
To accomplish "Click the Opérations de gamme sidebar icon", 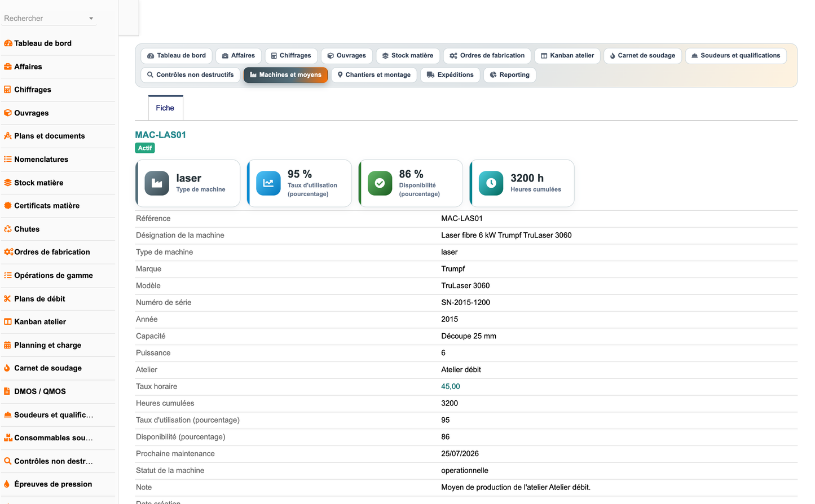I will pyautogui.click(x=8, y=276).
